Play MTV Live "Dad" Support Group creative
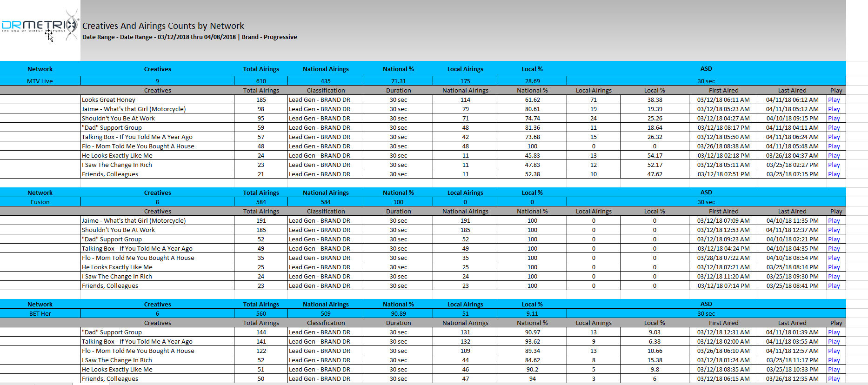The height and width of the screenshot is (385, 868). point(834,127)
